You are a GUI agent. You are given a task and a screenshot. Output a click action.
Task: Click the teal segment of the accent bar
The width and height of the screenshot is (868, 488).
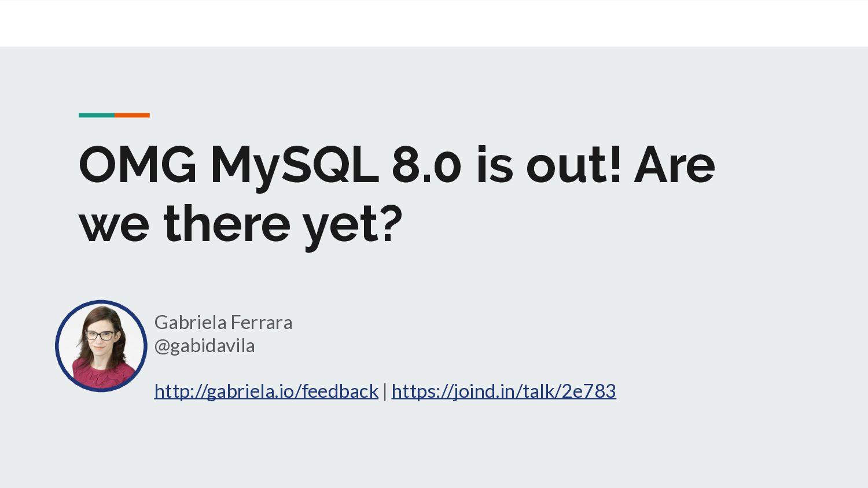pyautogui.click(x=97, y=115)
